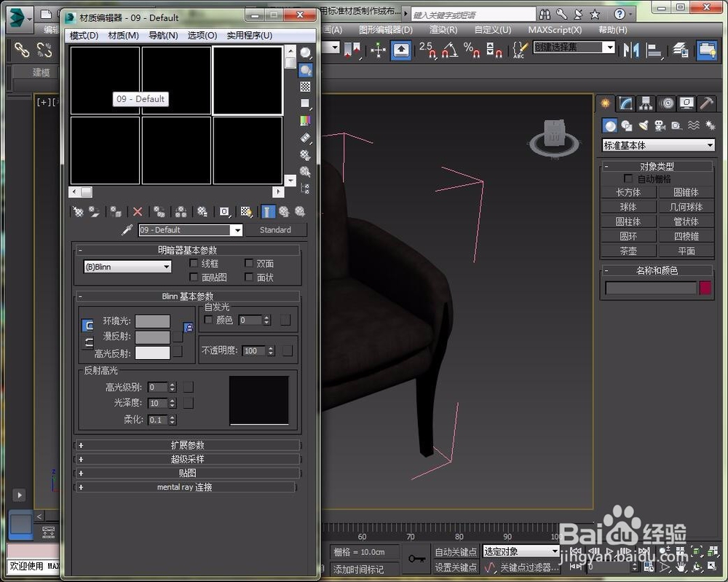Image resolution: width=728 pixels, height=582 pixels.
Task: Open the 09 - Default material name dropdown
Action: [x=190, y=230]
